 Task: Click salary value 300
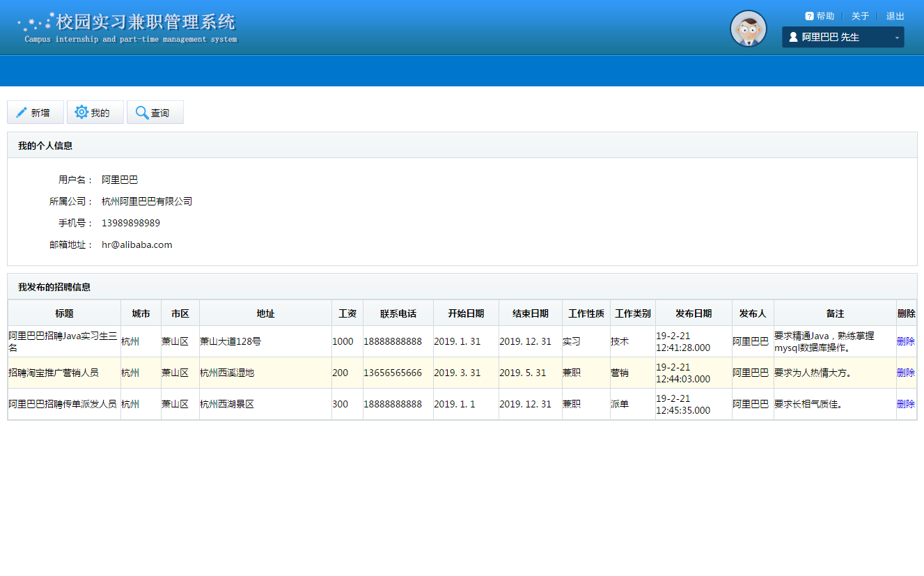click(340, 404)
